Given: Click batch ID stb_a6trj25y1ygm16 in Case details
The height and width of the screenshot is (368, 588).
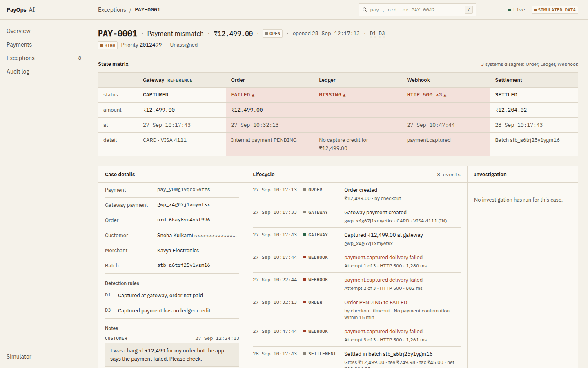Looking at the screenshot, I should 184,265.
